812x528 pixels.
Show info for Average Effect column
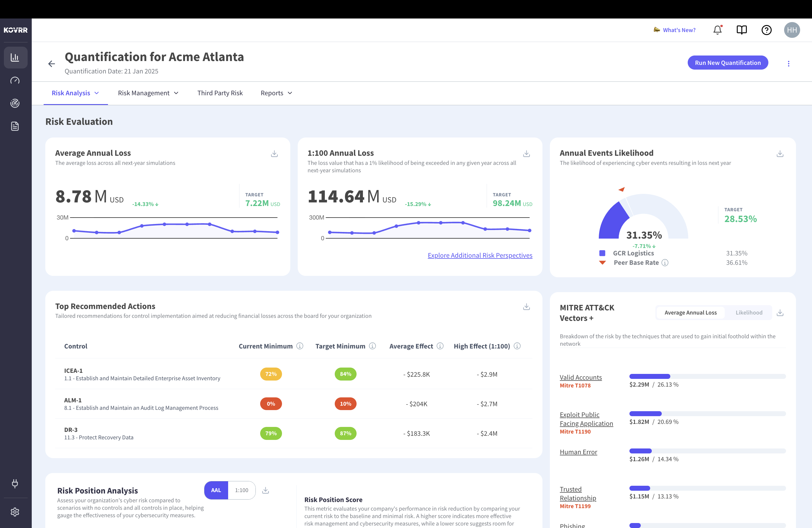[x=440, y=346]
